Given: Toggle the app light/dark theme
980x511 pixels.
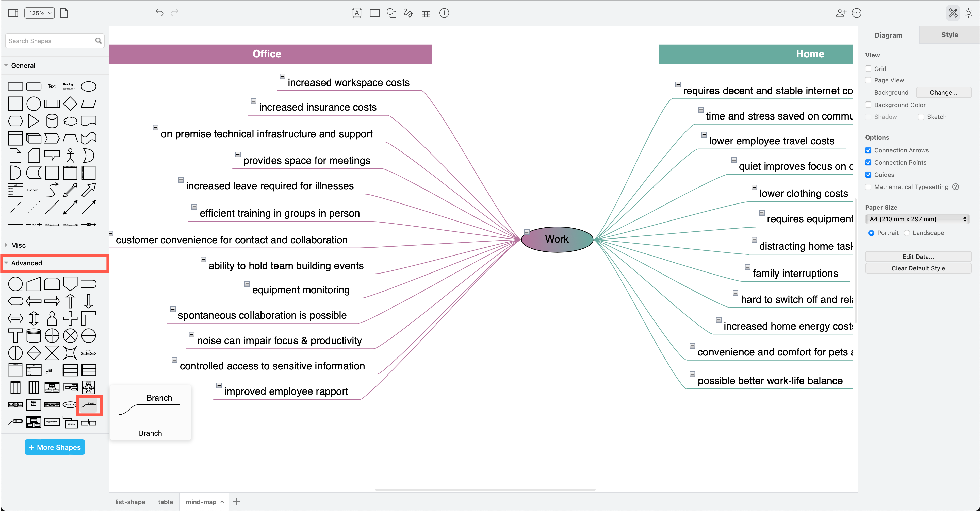Looking at the screenshot, I should pyautogui.click(x=969, y=12).
